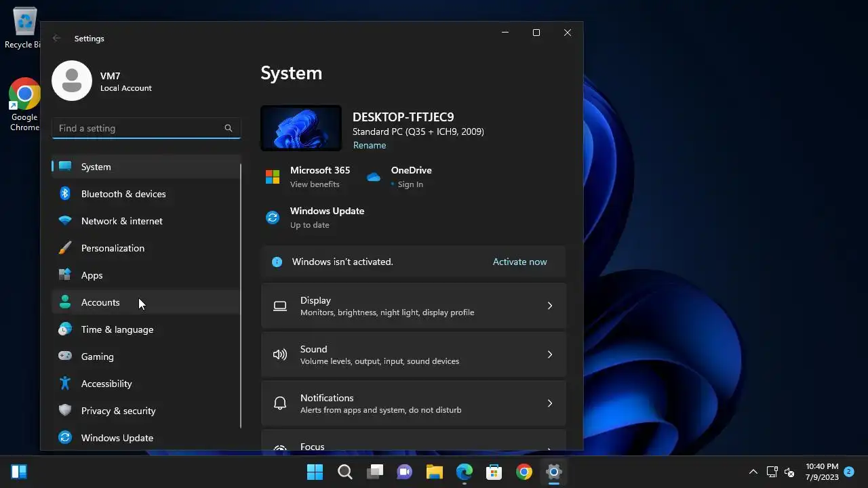
Task: Open the Apps settings category
Action: point(146,275)
